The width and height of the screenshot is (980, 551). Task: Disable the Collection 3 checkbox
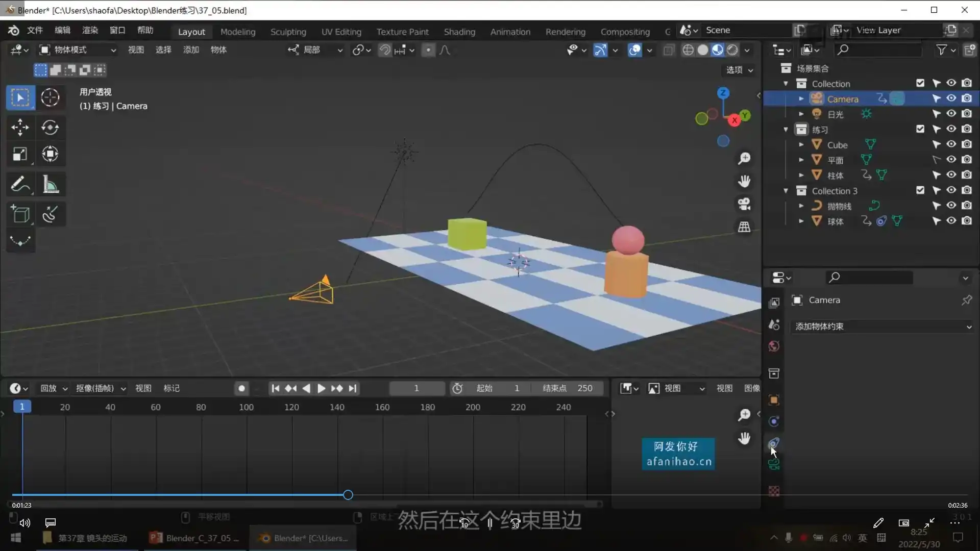(x=920, y=190)
